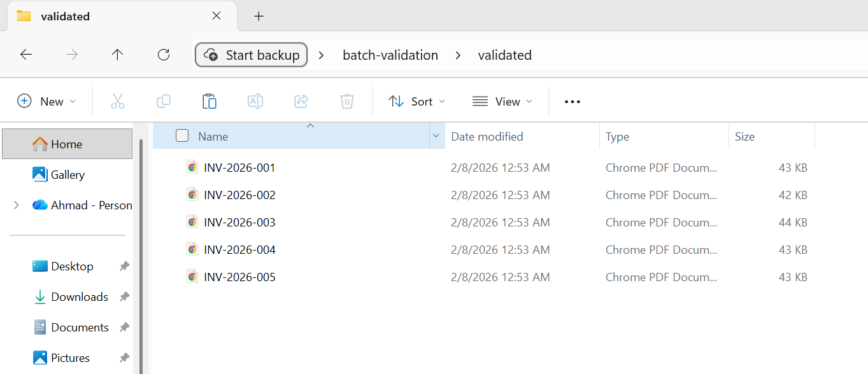Paste from clipboard using Paste icon

point(209,101)
